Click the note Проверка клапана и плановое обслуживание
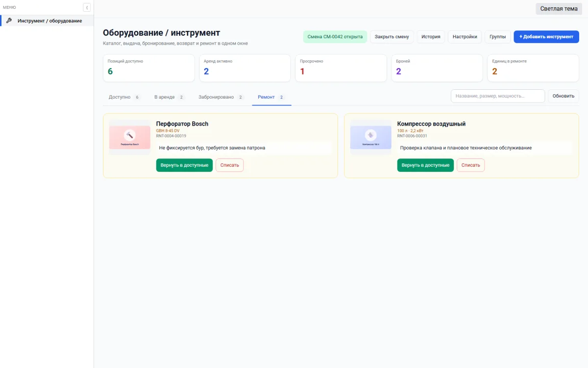The width and height of the screenshot is (588, 368). (485, 148)
